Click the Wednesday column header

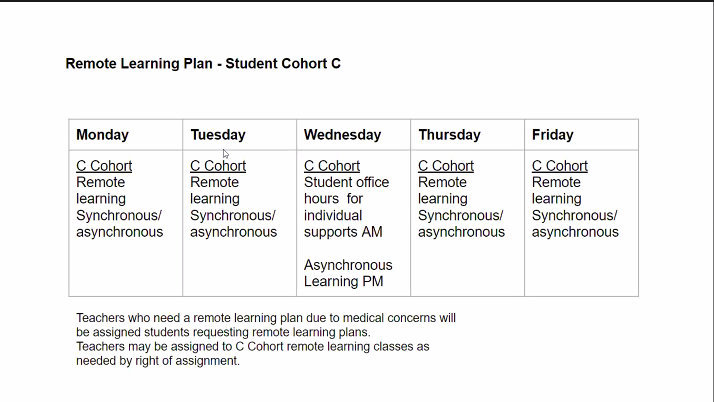tap(342, 135)
